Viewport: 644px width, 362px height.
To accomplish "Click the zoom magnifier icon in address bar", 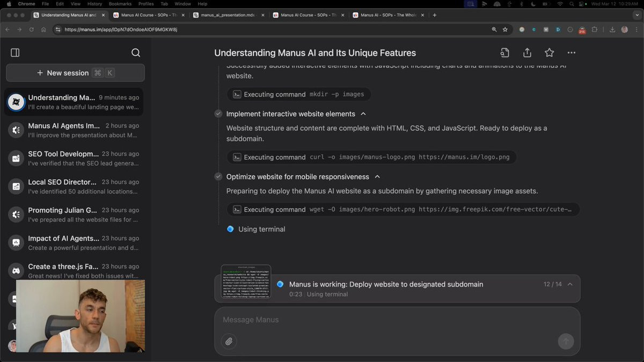I will (494, 29).
